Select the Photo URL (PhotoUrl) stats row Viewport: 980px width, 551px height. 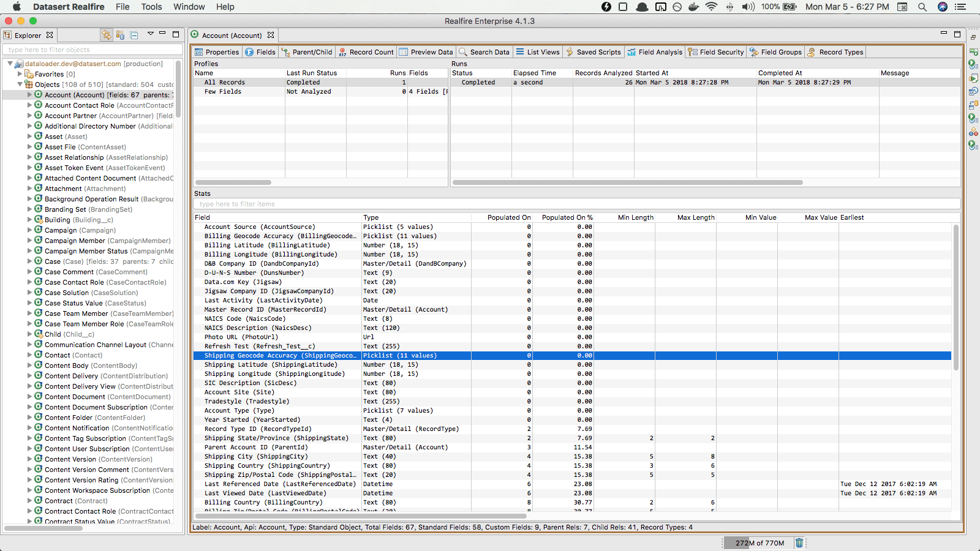tap(572, 337)
